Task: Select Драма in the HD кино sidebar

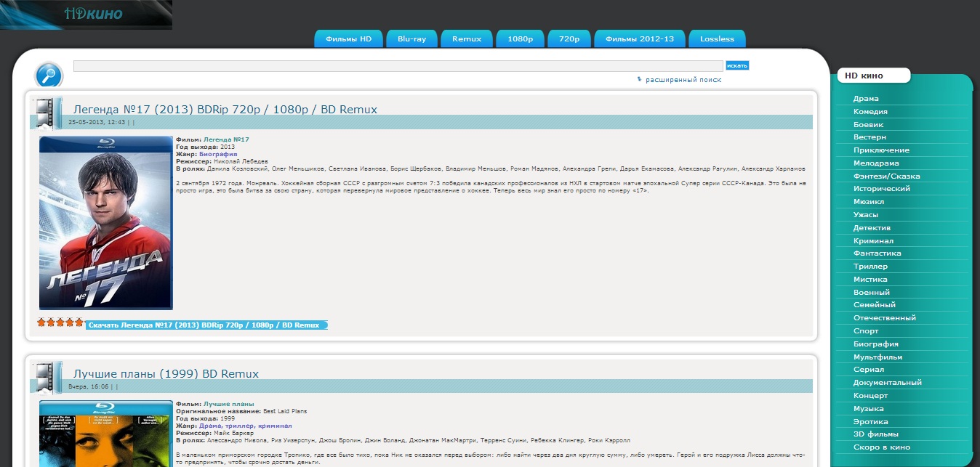Action: pos(866,99)
